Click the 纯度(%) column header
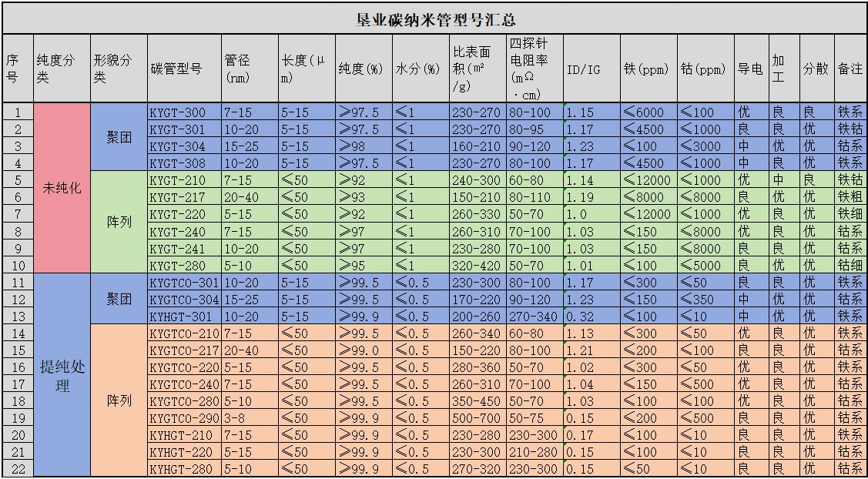 click(x=364, y=68)
